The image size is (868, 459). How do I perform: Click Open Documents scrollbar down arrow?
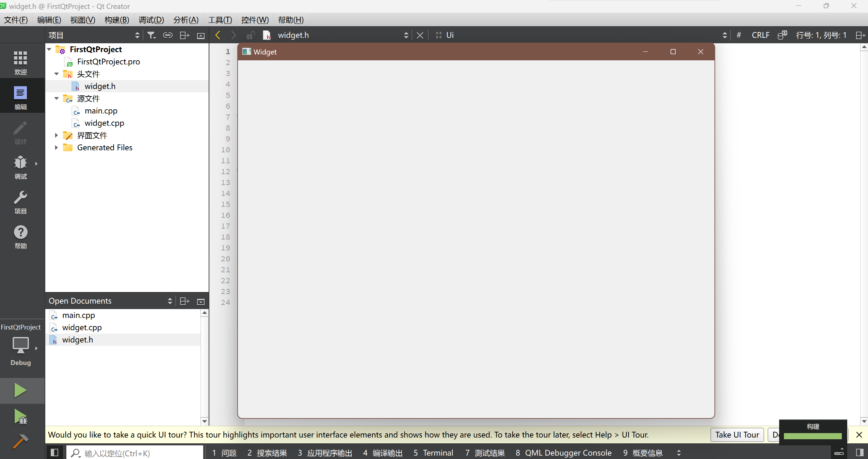coord(205,421)
